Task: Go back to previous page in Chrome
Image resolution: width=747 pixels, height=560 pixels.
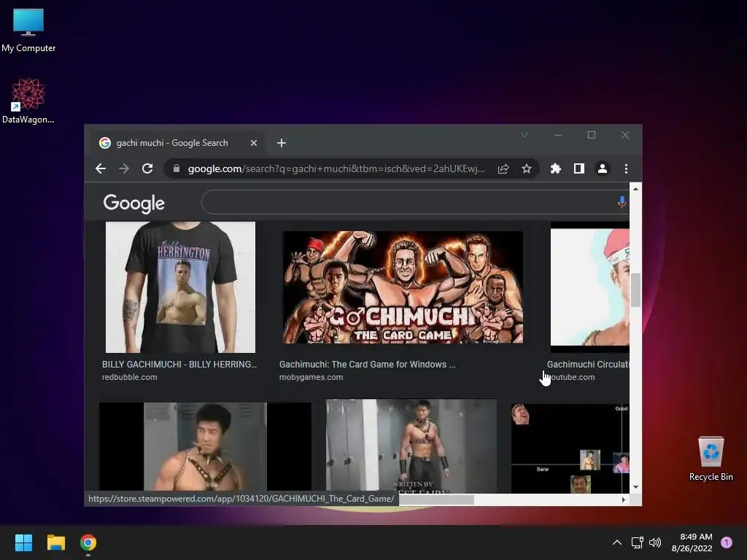Action: [101, 168]
